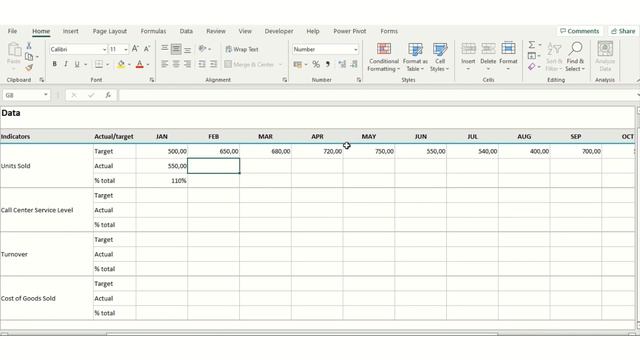The image size is (640, 360).
Task: Click the Cut scissors icon
Action: (29, 46)
